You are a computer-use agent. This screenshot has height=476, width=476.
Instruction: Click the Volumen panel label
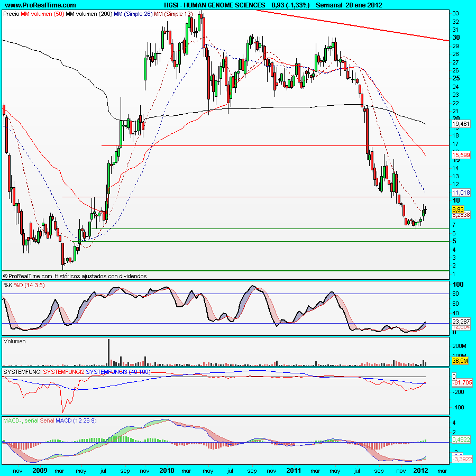pos(15,341)
